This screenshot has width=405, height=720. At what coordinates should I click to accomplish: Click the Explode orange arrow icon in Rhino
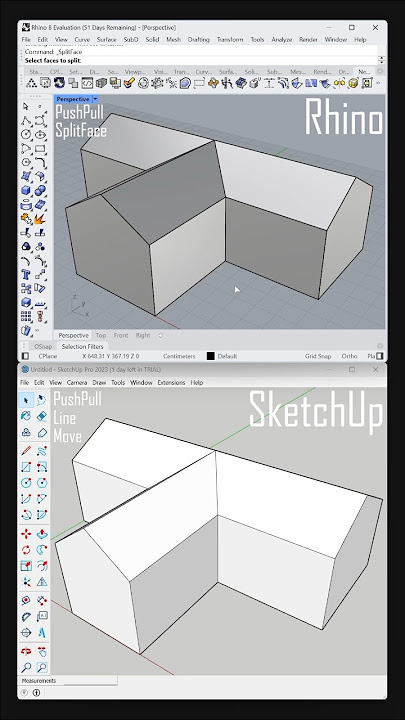coord(40,219)
